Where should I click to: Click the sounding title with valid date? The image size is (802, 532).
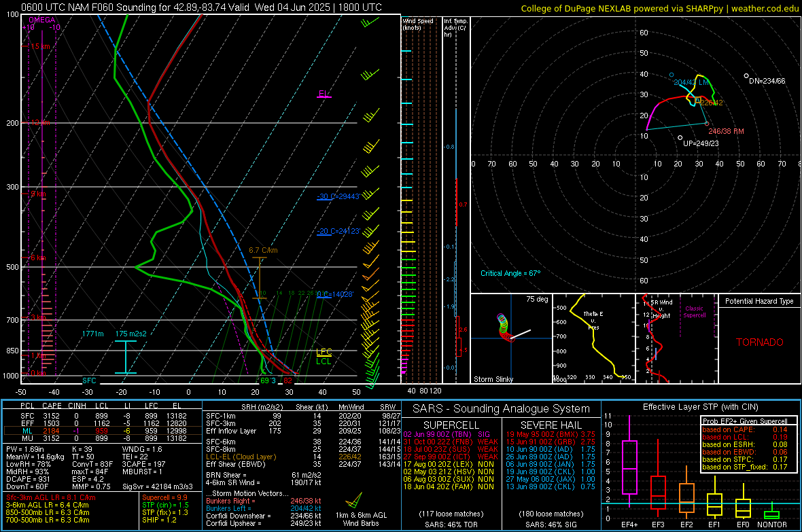202,7
